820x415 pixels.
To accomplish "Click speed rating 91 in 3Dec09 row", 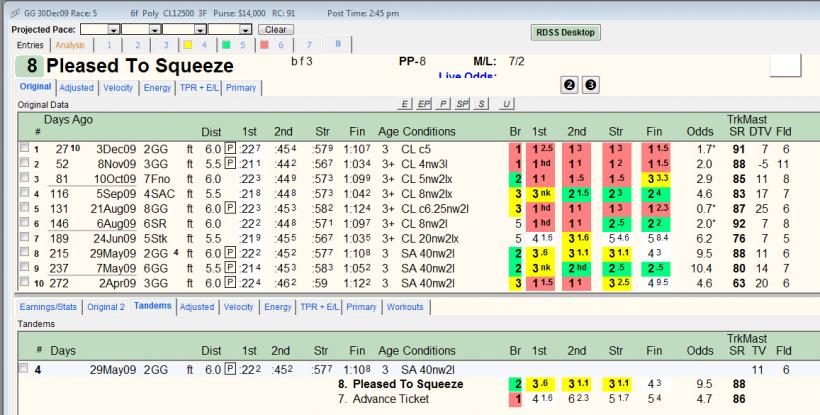I will [738, 149].
